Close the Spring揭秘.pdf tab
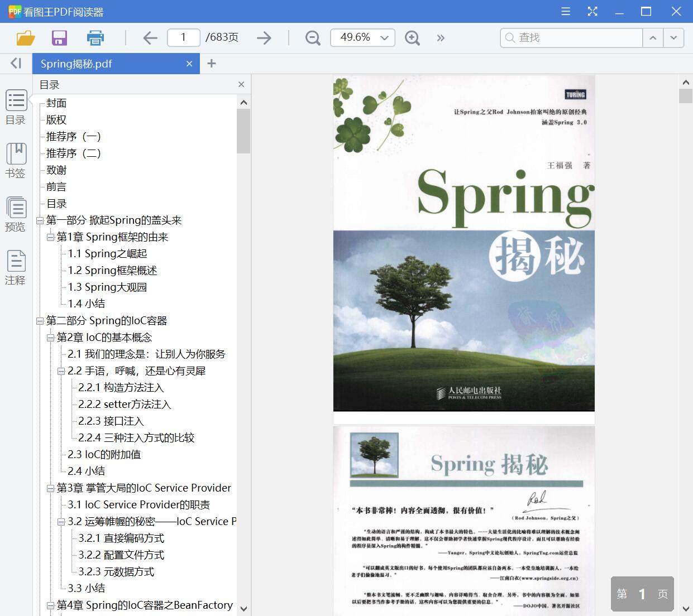This screenshot has height=616, width=693. pyautogui.click(x=189, y=64)
